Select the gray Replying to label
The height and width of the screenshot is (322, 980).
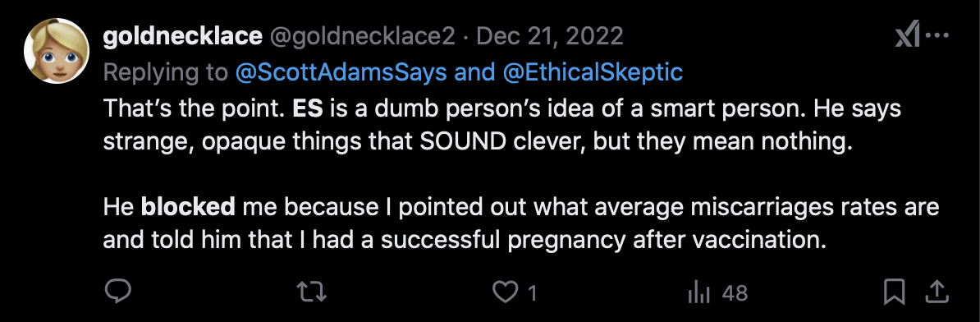point(166,72)
